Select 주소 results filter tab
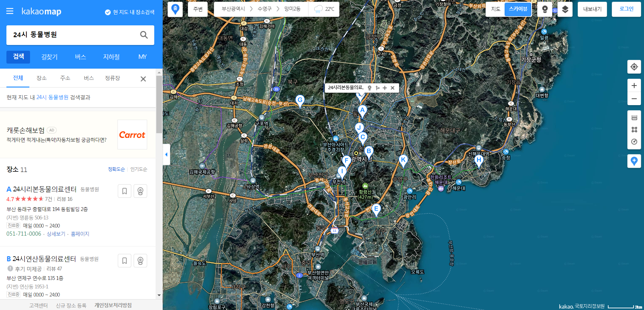The width and height of the screenshot is (644, 310). [x=65, y=78]
